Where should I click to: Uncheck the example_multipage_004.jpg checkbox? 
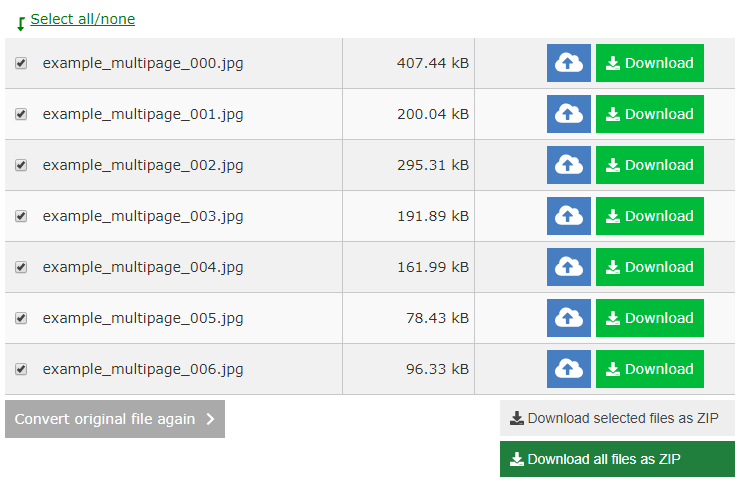pos(21,267)
